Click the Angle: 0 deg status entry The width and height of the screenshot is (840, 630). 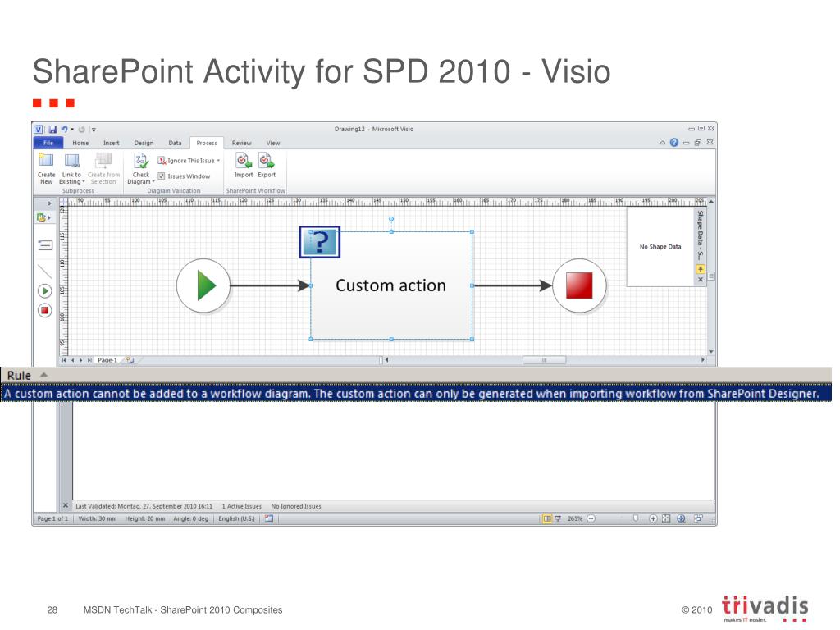(190, 518)
